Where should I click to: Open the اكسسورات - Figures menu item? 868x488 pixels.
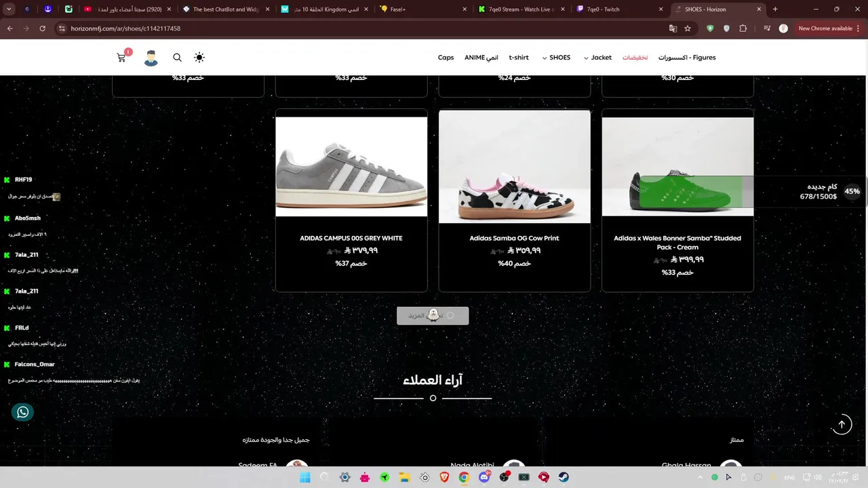687,58
